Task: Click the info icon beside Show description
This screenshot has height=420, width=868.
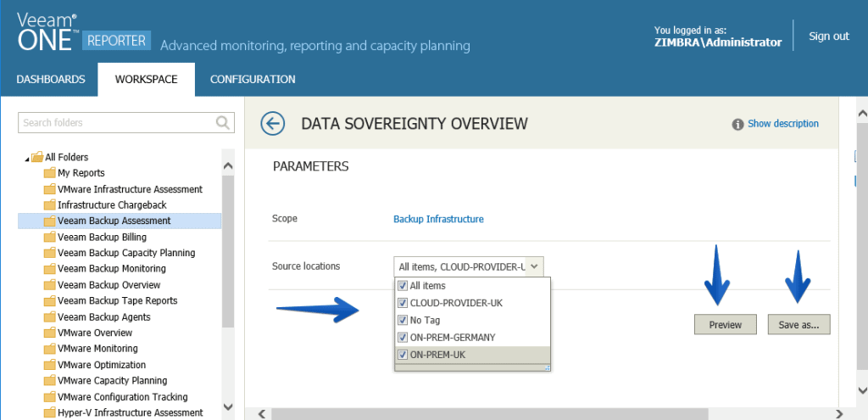Action: [x=737, y=124]
